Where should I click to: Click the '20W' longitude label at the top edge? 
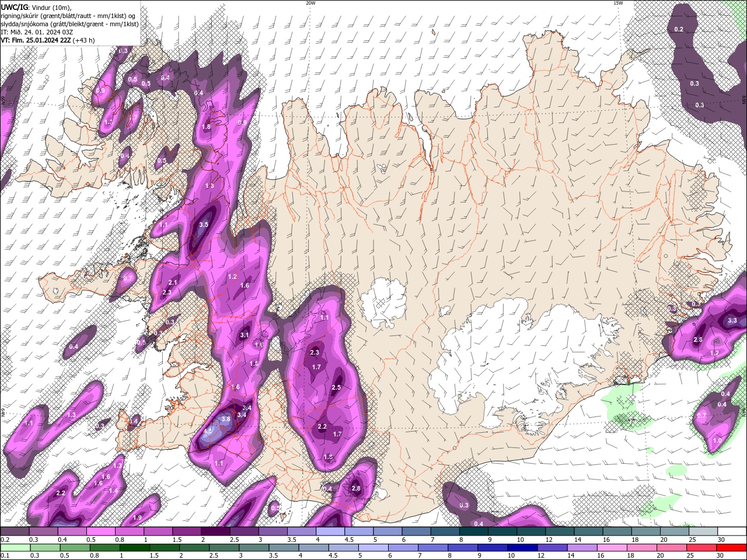[311, 3]
